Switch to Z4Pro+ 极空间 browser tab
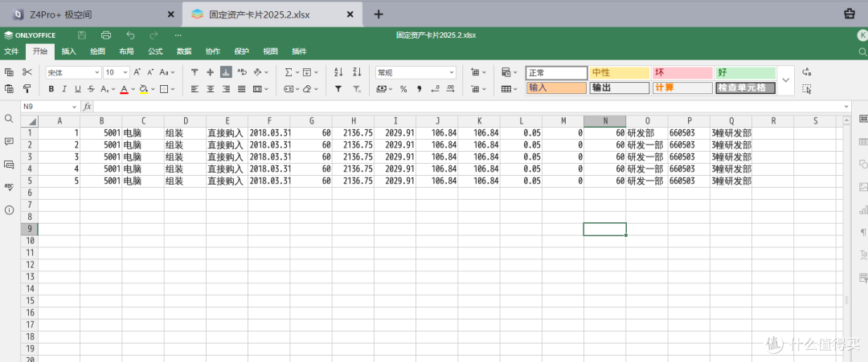The height and width of the screenshot is (362, 868). click(92, 14)
